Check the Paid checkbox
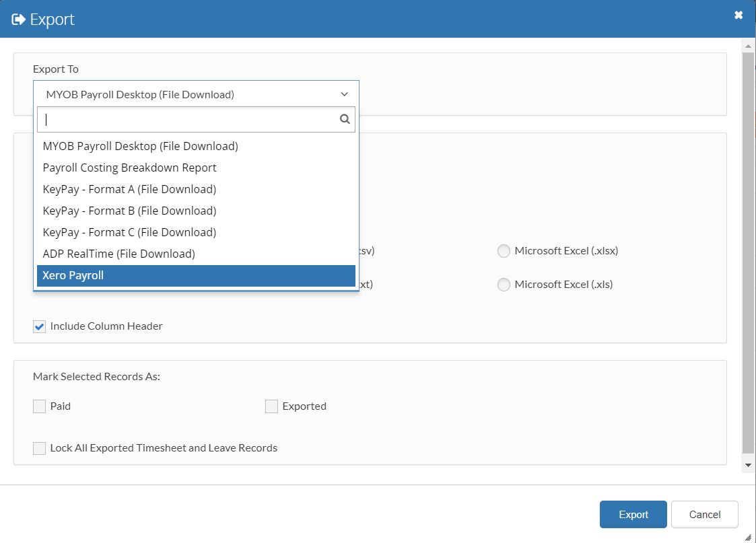The width and height of the screenshot is (756, 543). (x=40, y=406)
